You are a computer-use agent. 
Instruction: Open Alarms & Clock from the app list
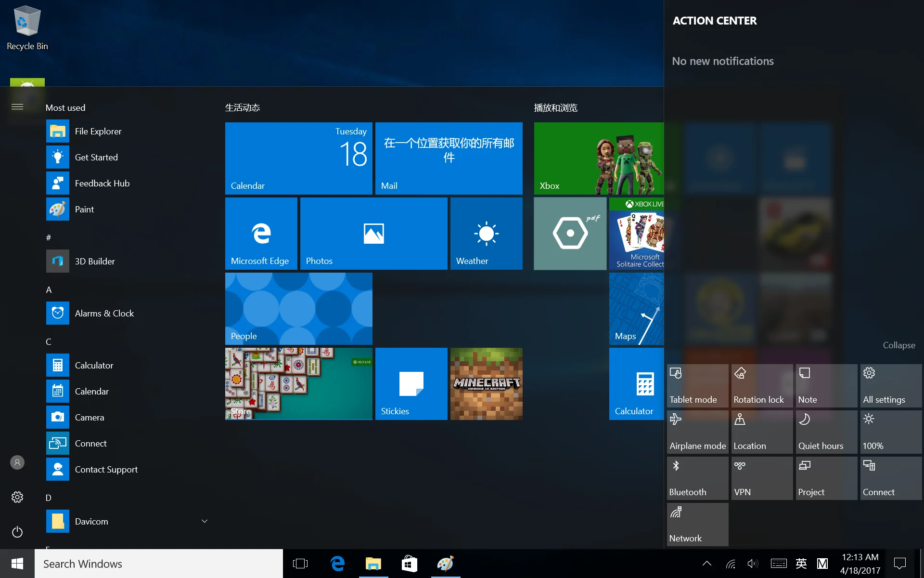(x=104, y=313)
